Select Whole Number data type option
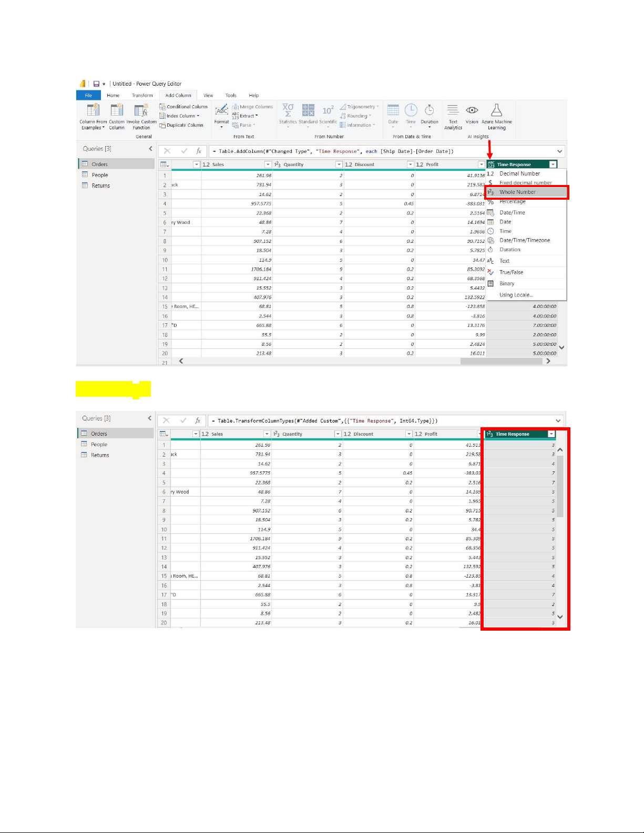 coord(517,192)
